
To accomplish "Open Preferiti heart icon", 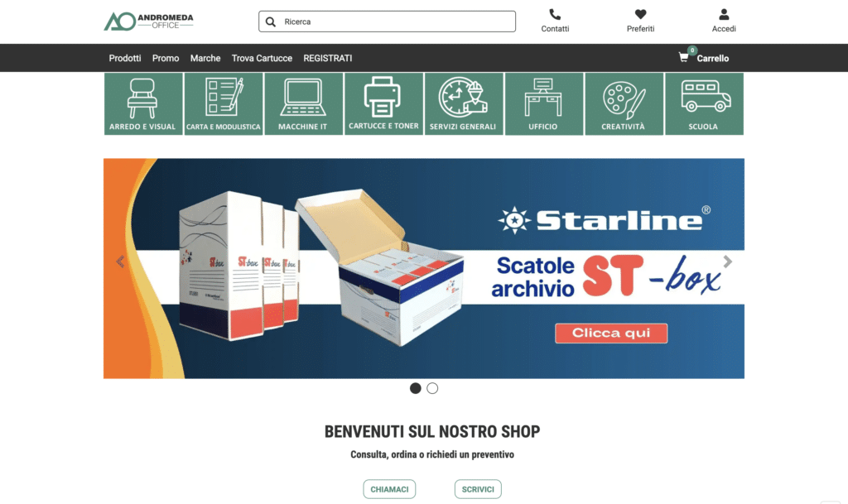I will tap(640, 15).
